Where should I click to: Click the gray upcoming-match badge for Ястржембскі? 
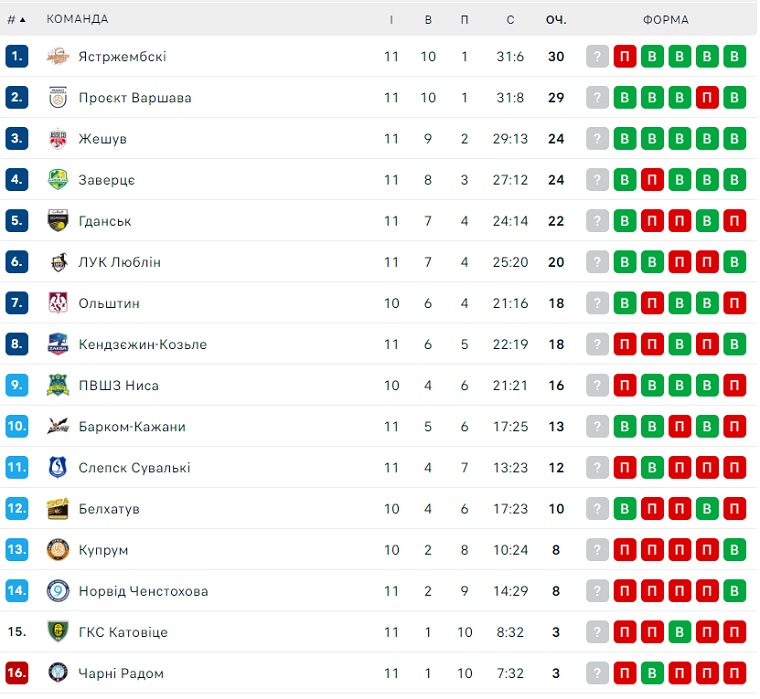pyautogui.click(x=598, y=57)
